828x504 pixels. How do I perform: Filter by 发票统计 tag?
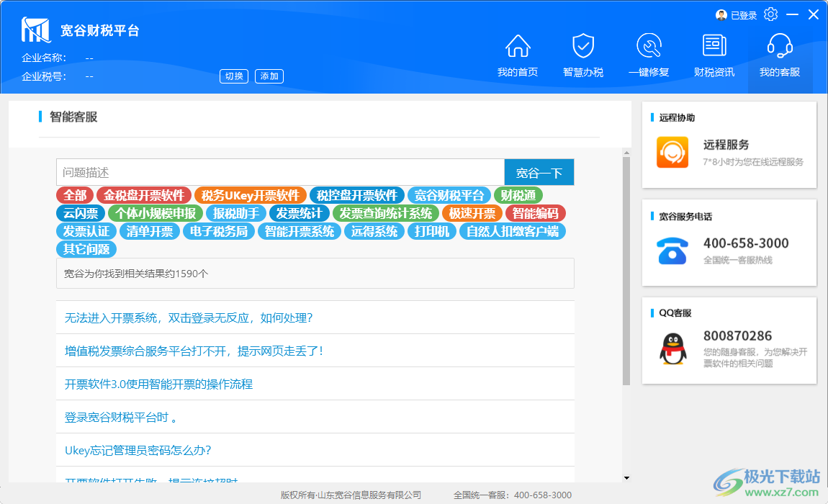pyautogui.click(x=300, y=213)
